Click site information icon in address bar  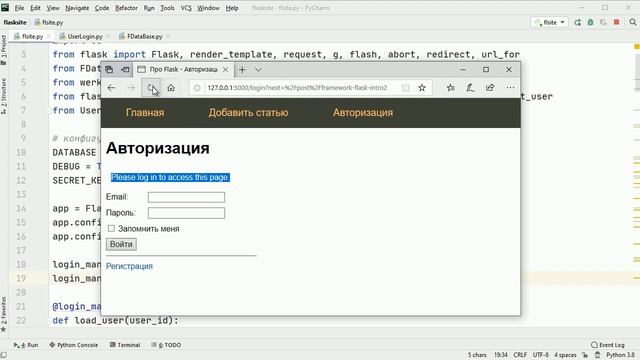[x=197, y=88]
